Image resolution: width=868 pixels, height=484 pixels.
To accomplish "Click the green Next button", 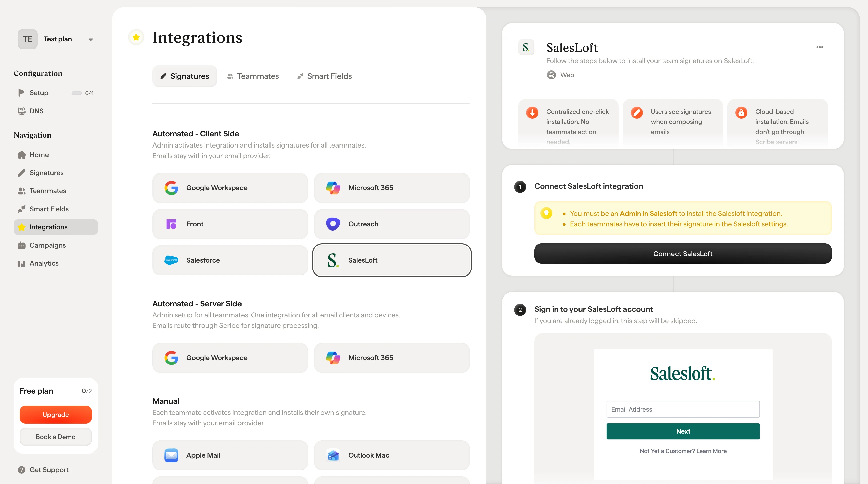I will [683, 431].
